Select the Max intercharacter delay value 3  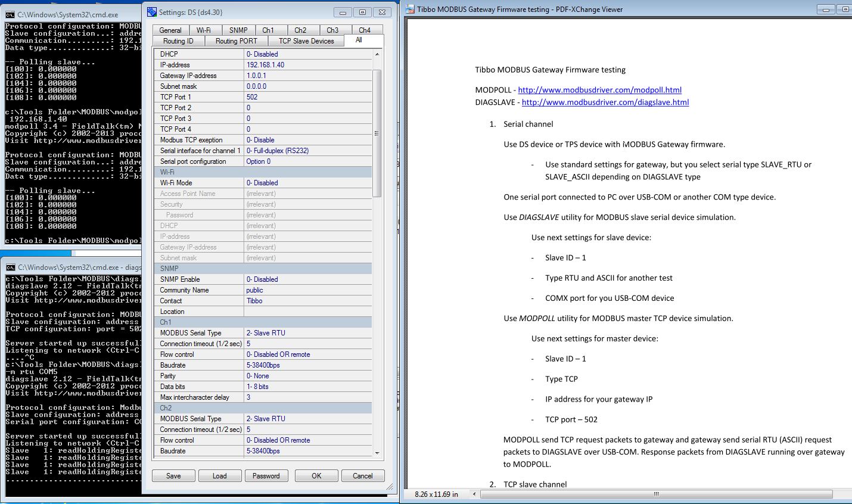(248, 397)
